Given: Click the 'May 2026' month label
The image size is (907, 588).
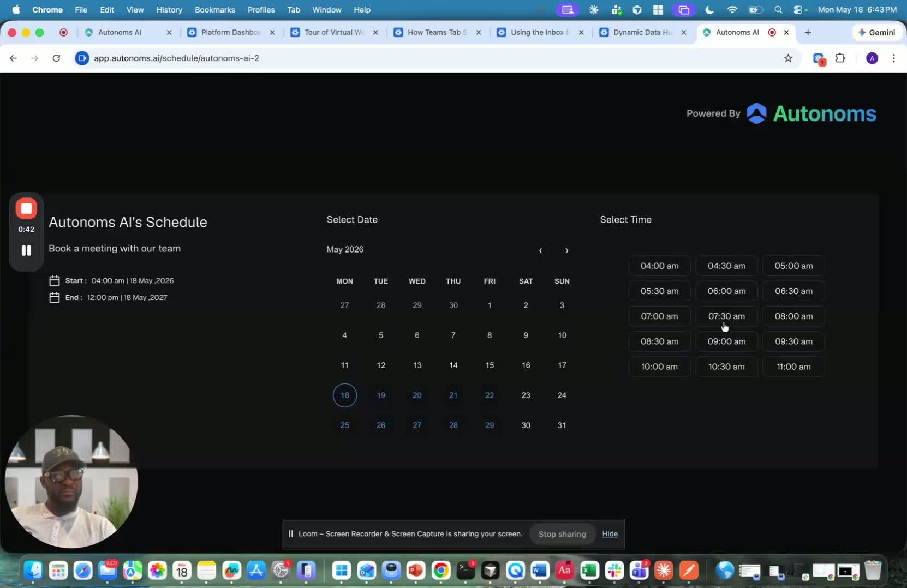Looking at the screenshot, I should [345, 249].
